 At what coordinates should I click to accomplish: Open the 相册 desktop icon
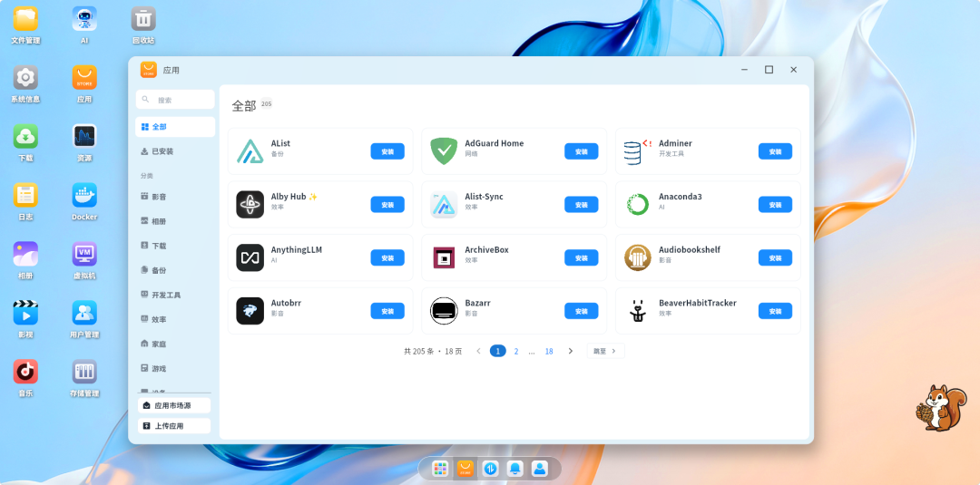point(25,254)
